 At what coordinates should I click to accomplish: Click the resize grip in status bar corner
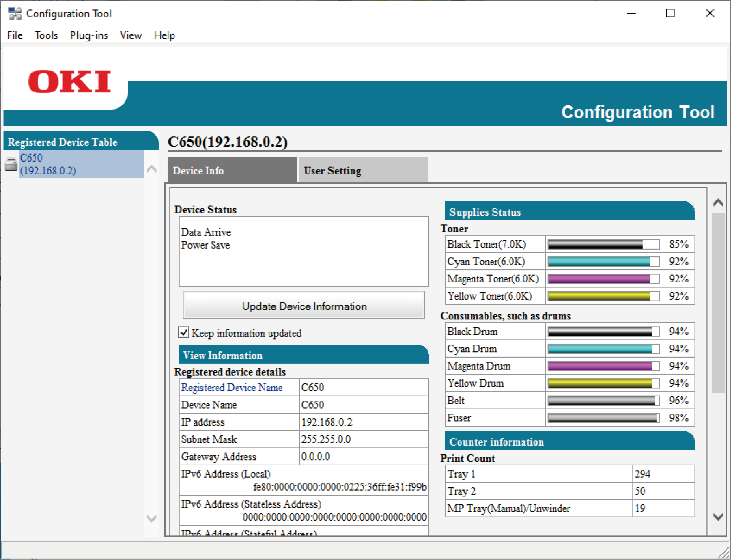click(x=723, y=553)
